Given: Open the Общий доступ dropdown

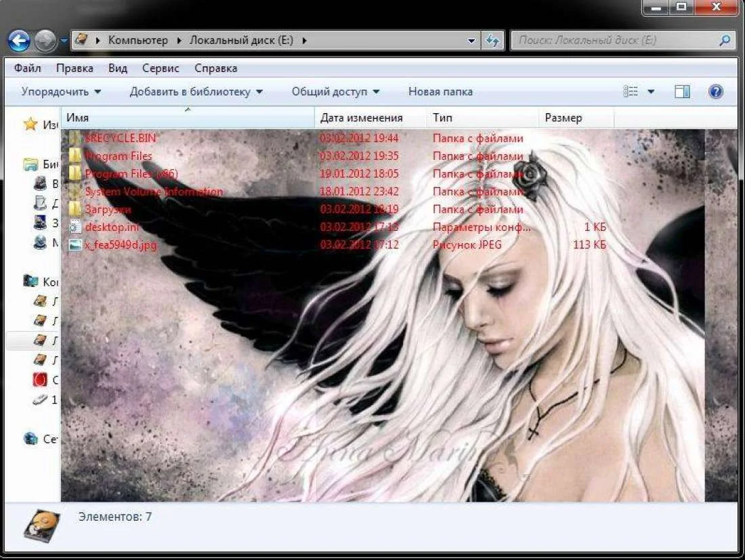Looking at the screenshot, I should [x=335, y=91].
